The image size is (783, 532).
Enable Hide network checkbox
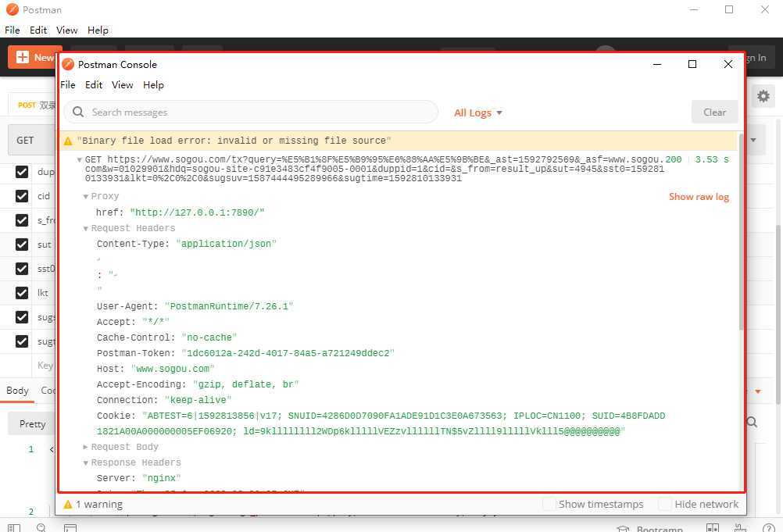coord(665,504)
